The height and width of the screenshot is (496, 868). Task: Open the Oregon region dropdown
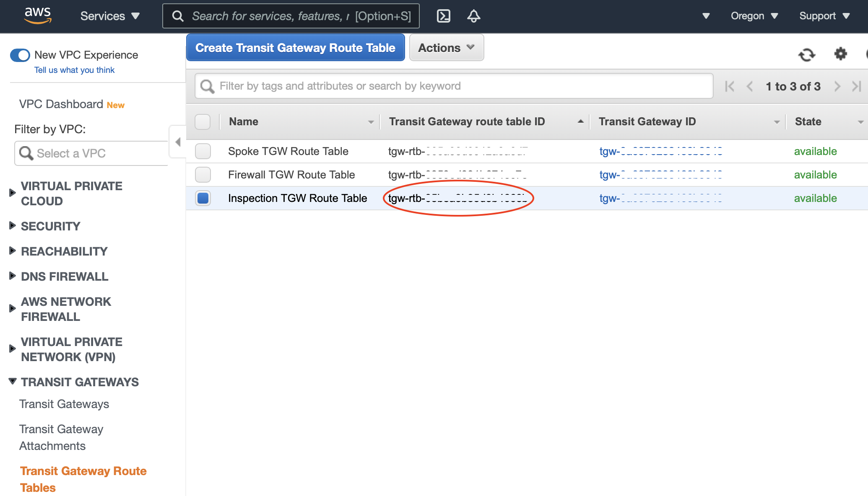tap(754, 16)
